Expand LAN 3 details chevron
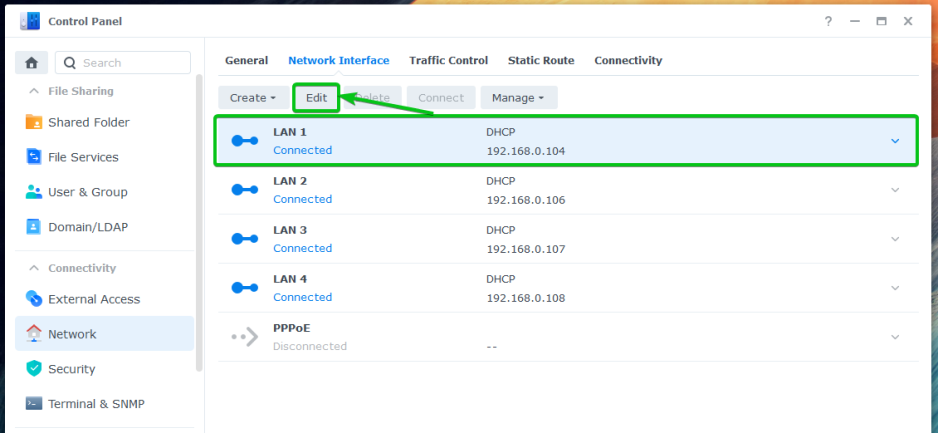The height and width of the screenshot is (433, 938). tap(895, 239)
